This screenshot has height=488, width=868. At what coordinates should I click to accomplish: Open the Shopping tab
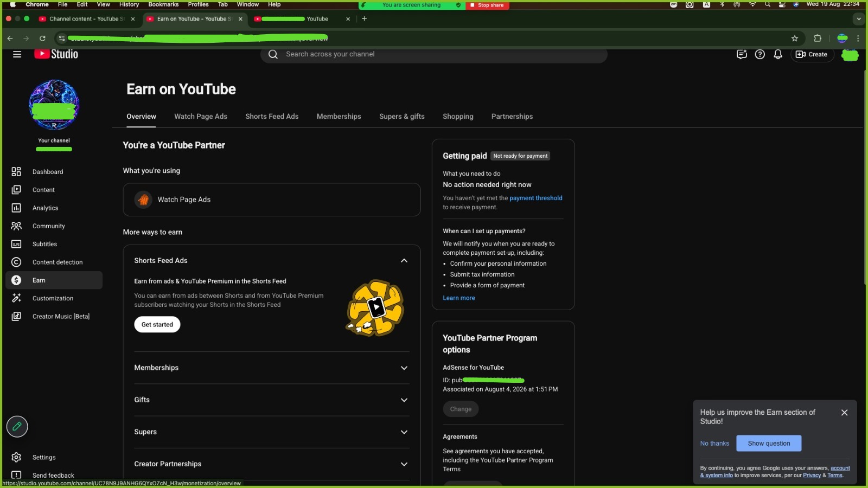click(458, 117)
